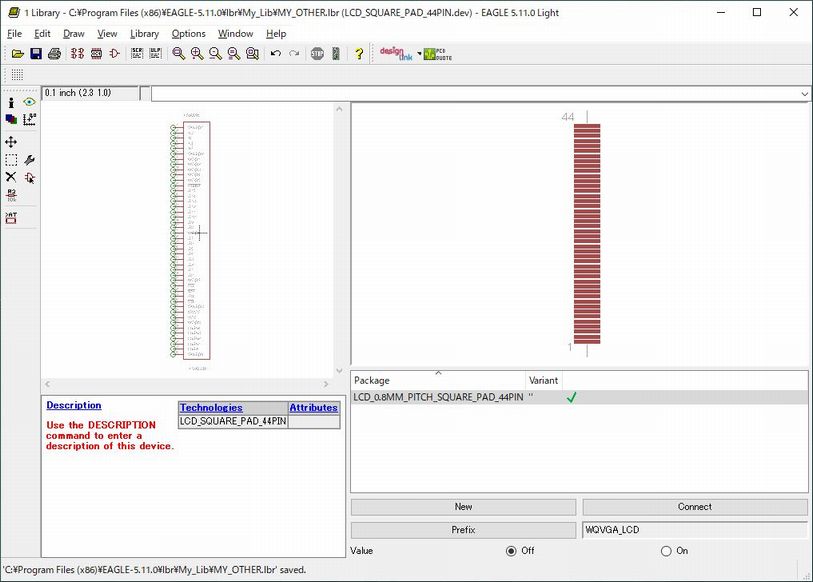Open the Options menu

pyautogui.click(x=188, y=33)
